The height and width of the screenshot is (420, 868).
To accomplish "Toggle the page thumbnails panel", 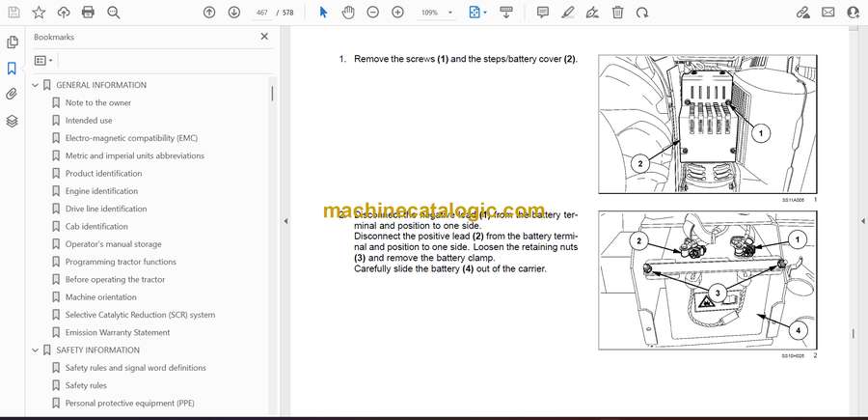I will click(x=12, y=42).
